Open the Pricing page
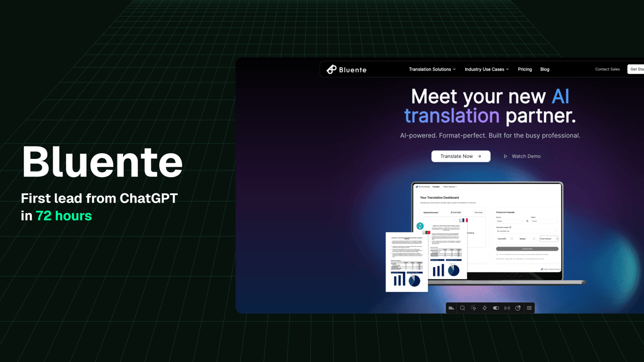This screenshot has width=644, height=362. pos(525,69)
